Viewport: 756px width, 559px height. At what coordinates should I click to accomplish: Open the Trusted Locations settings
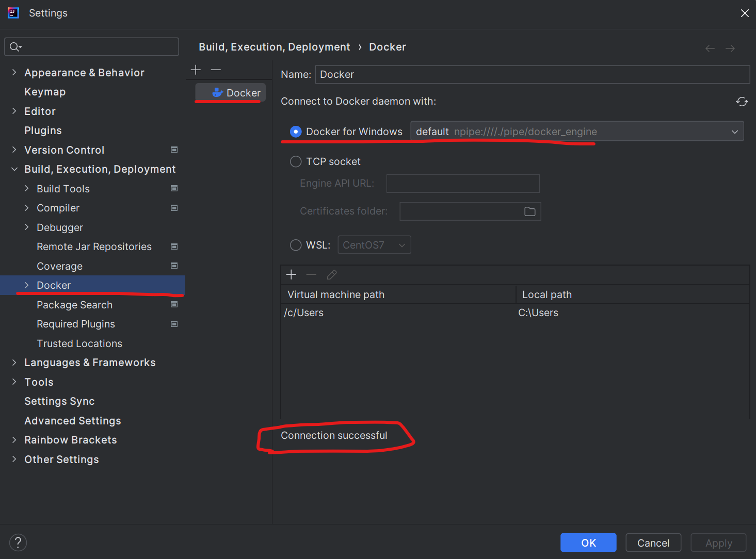79,343
